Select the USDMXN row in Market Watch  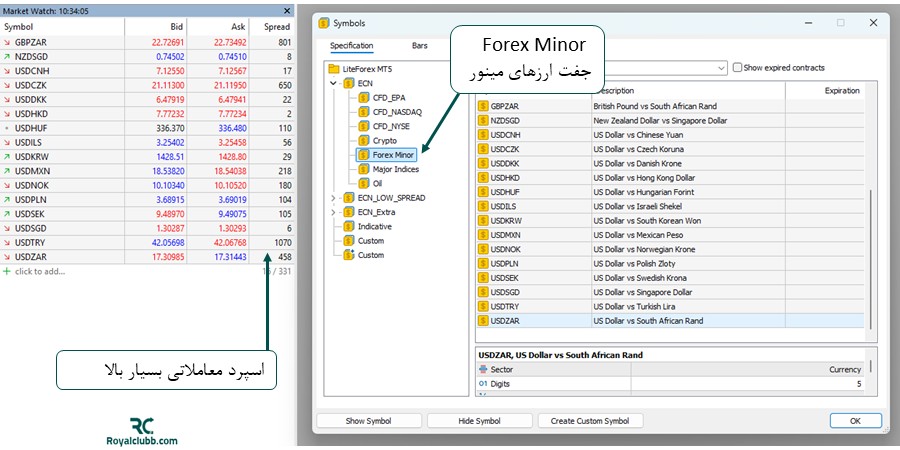(x=60, y=171)
